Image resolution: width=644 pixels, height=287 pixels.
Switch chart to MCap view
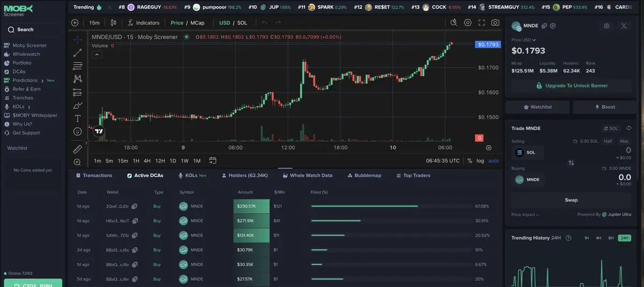[x=197, y=23]
